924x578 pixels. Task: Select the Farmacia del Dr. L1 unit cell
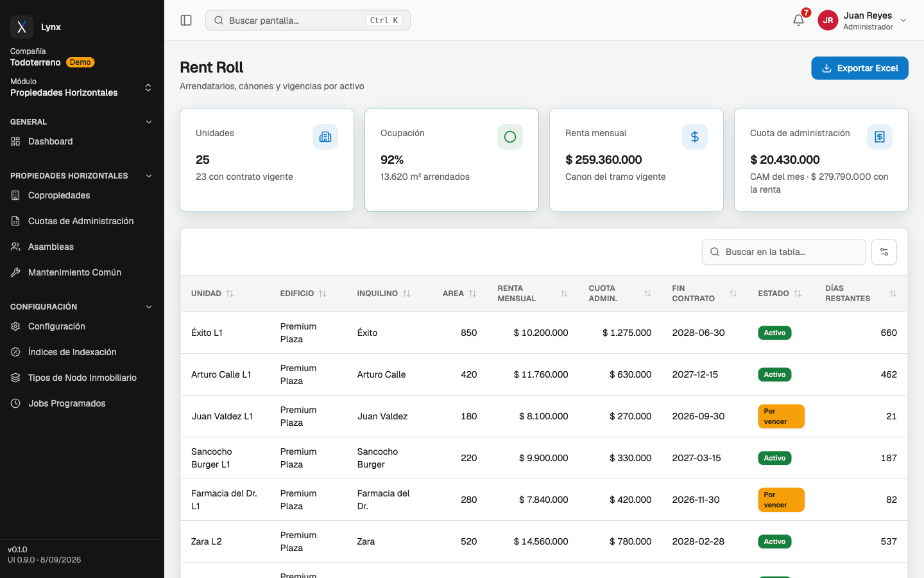tap(224, 500)
